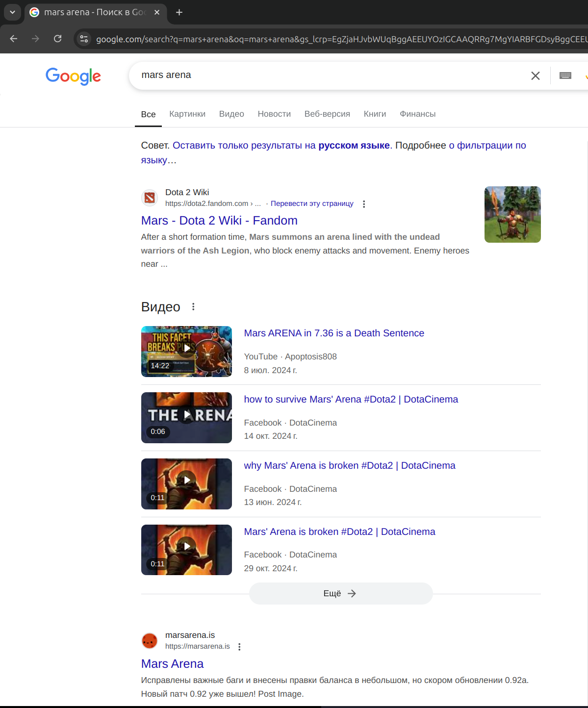
Task: Open why Mars' Arena is broken video
Action: click(350, 466)
